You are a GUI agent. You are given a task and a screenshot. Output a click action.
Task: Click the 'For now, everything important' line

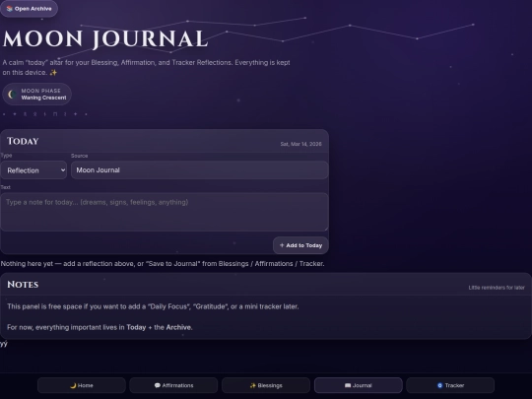(100, 327)
